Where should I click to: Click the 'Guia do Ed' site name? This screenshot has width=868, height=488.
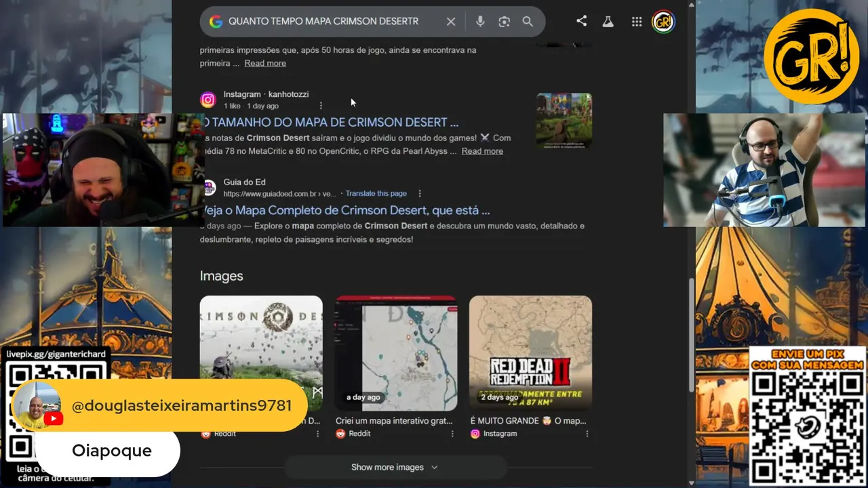(x=245, y=182)
